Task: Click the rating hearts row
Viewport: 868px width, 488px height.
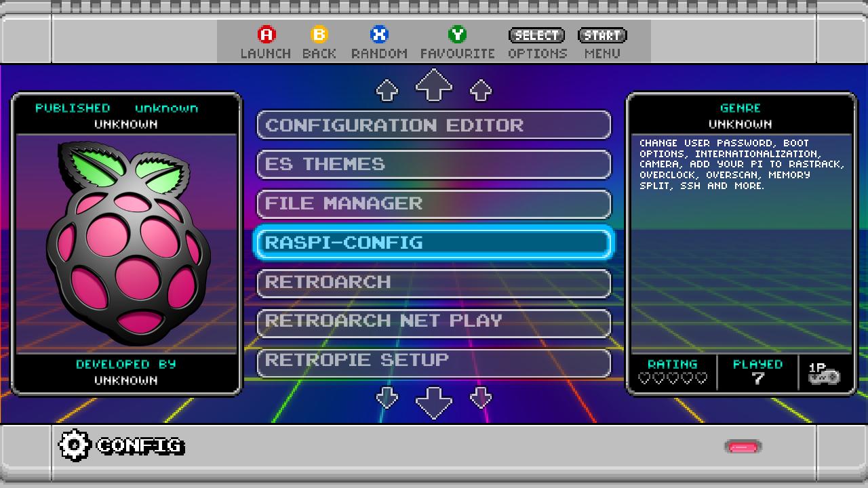Action: (673, 378)
